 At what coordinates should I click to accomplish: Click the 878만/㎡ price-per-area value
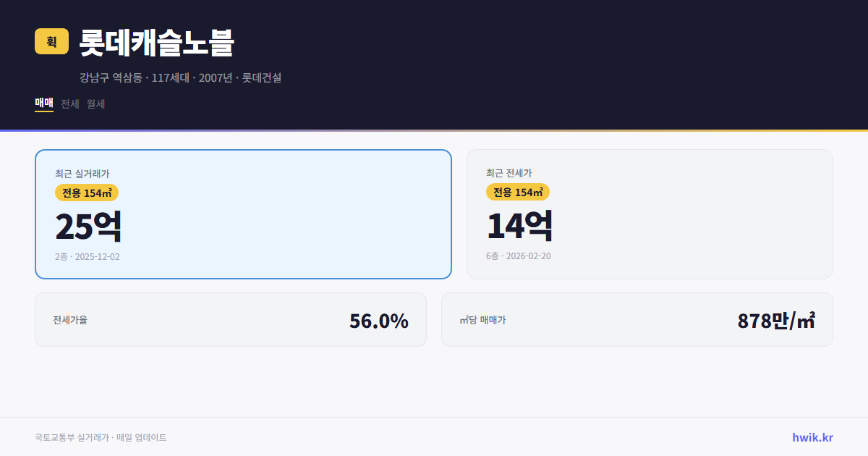point(776,319)
